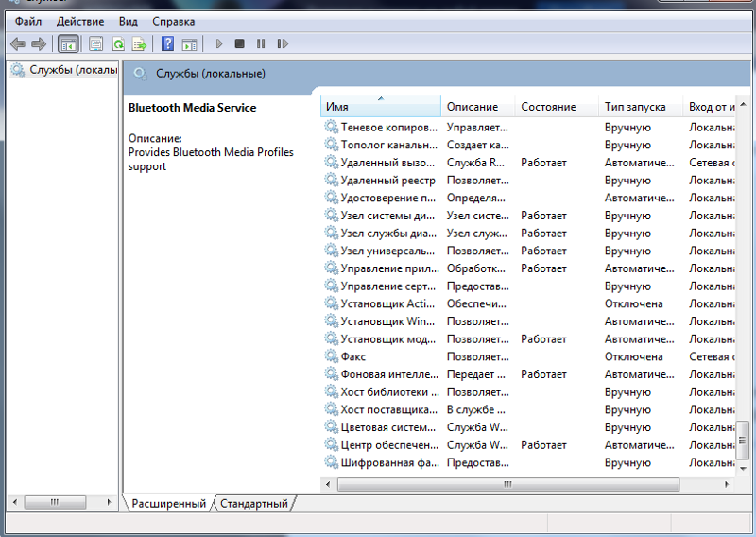Click the services list horizontal scrollbar thumb
Image resolution: width=756 pixels, height=537 pixels.
pos(508,484)
